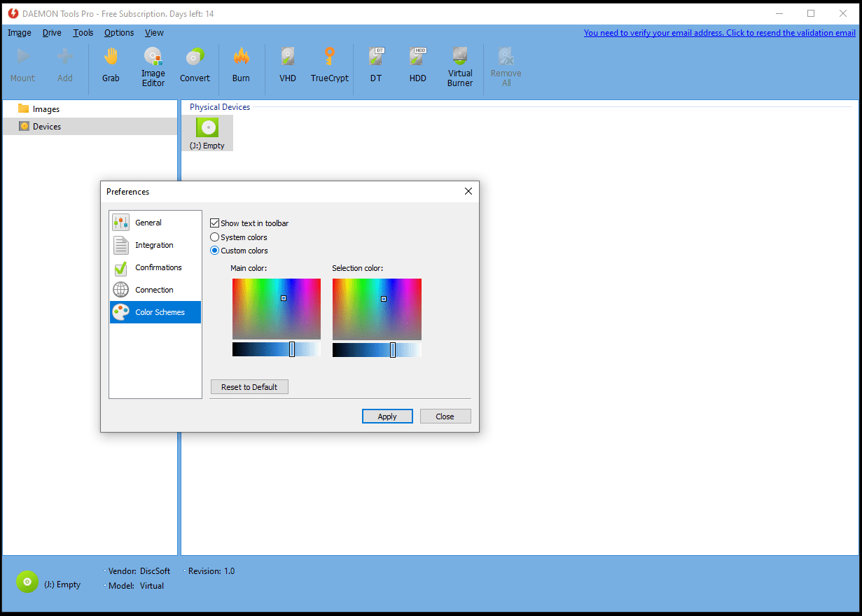Image resolution: width=862 pixels, height=616 pixels.
Task: Open the Drive menu
Action: tap(52, 33)
